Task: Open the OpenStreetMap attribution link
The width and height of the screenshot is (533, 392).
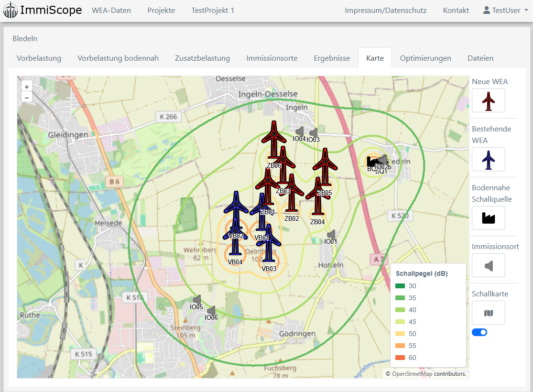Action: [x=412, y=374]
